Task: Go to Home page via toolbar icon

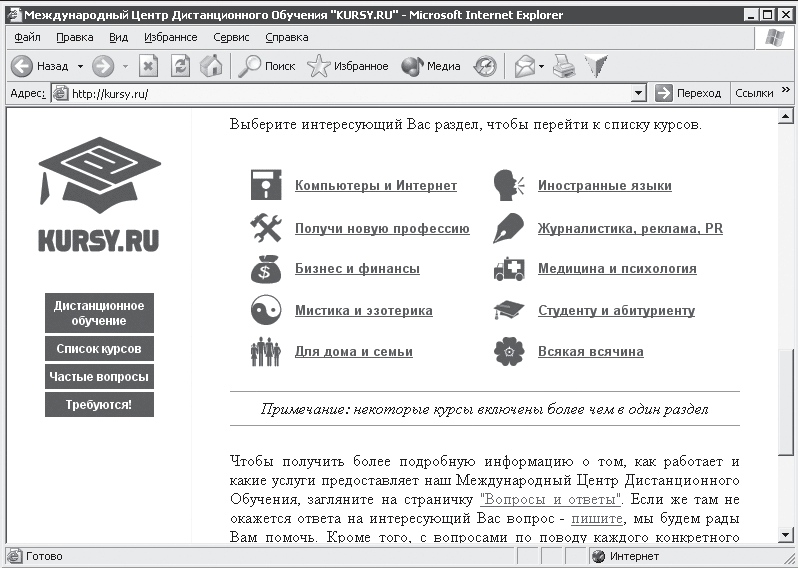Action: (210, 66)
